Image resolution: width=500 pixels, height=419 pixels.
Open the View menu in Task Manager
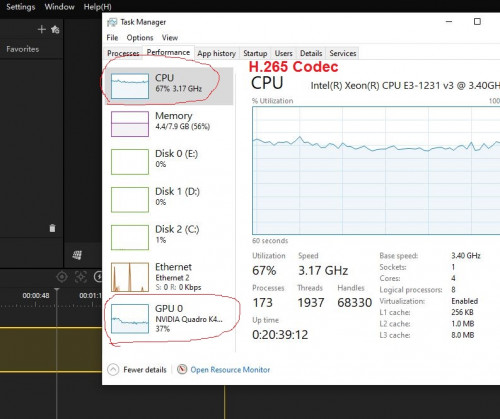[x=170, y=38]
